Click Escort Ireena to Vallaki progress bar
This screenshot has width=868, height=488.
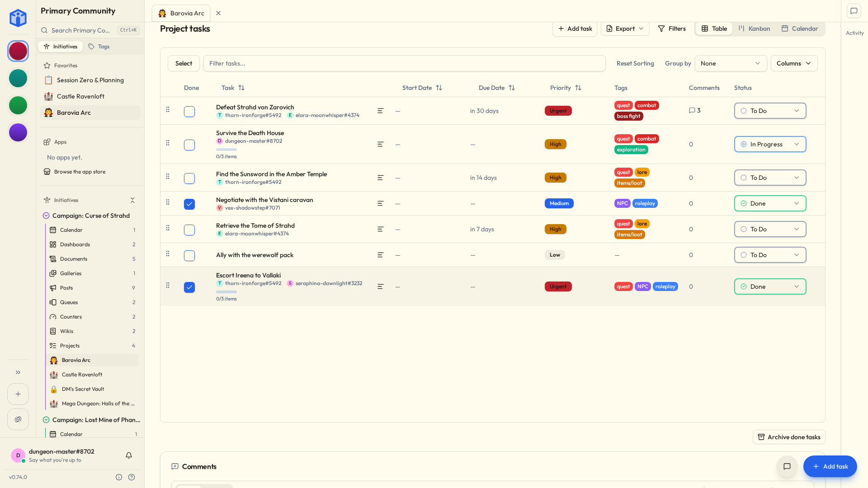click(226, 292)
